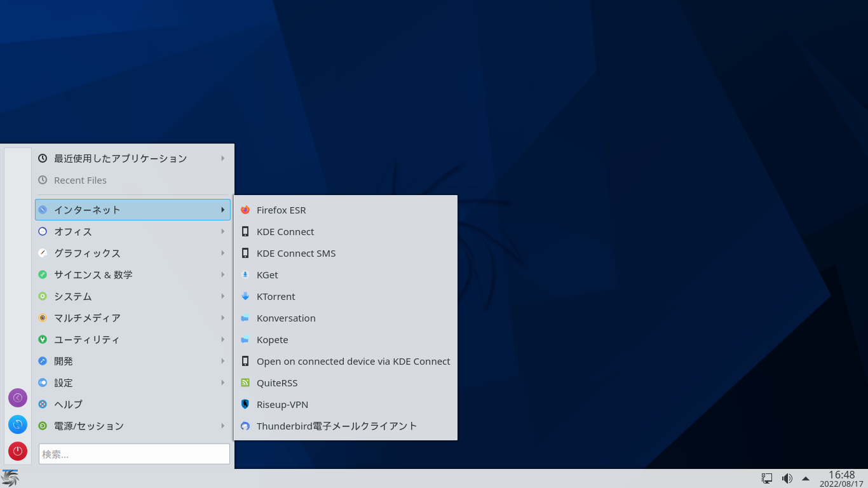The width and height of the screenshot is (868, 488).
Task: Click the application launcher icon in the taskbar
Action: coord(10,478)
